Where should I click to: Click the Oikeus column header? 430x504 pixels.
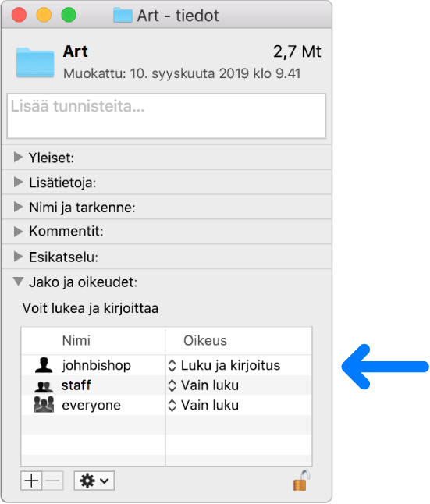click(205, 340)
